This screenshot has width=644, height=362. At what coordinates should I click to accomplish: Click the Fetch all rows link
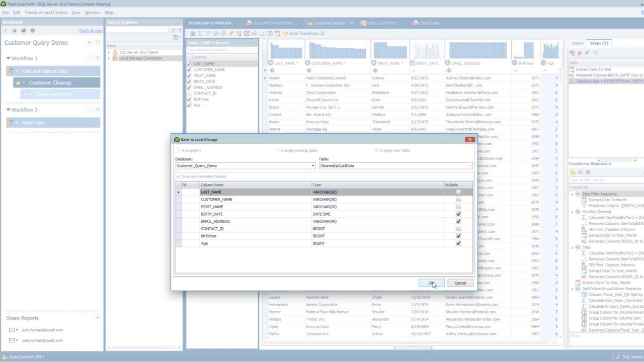tap(90, 31)
